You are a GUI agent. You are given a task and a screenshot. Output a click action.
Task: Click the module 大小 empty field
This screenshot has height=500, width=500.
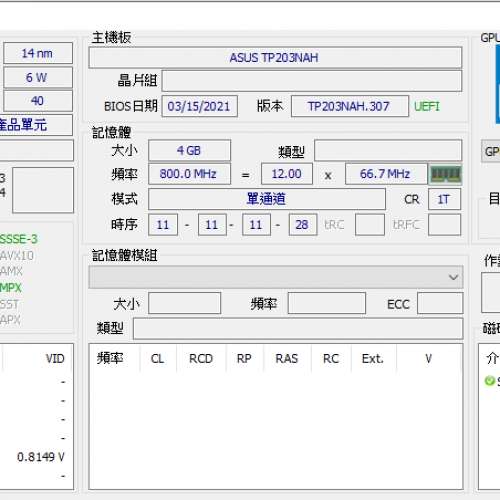[185, 303]
